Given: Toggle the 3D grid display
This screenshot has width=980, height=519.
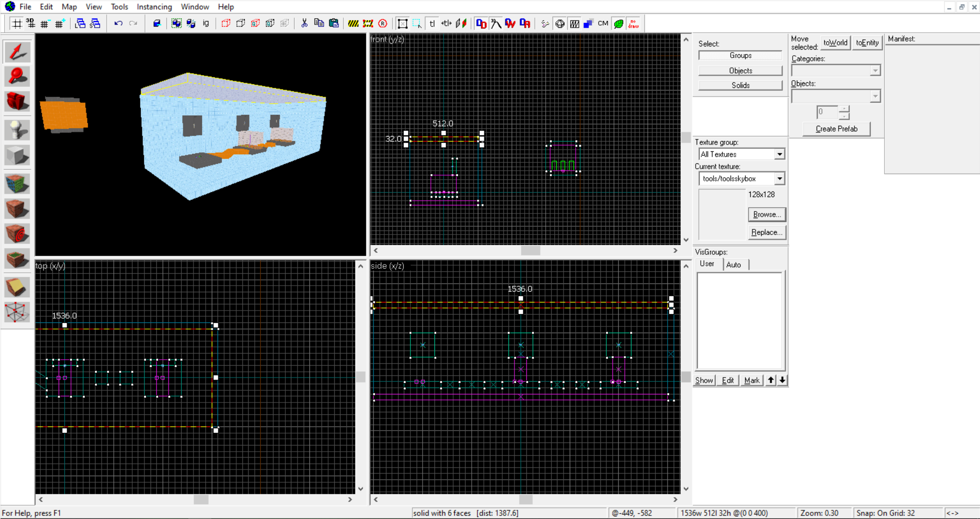Looking at the screenshot, I should pos(31,23).
